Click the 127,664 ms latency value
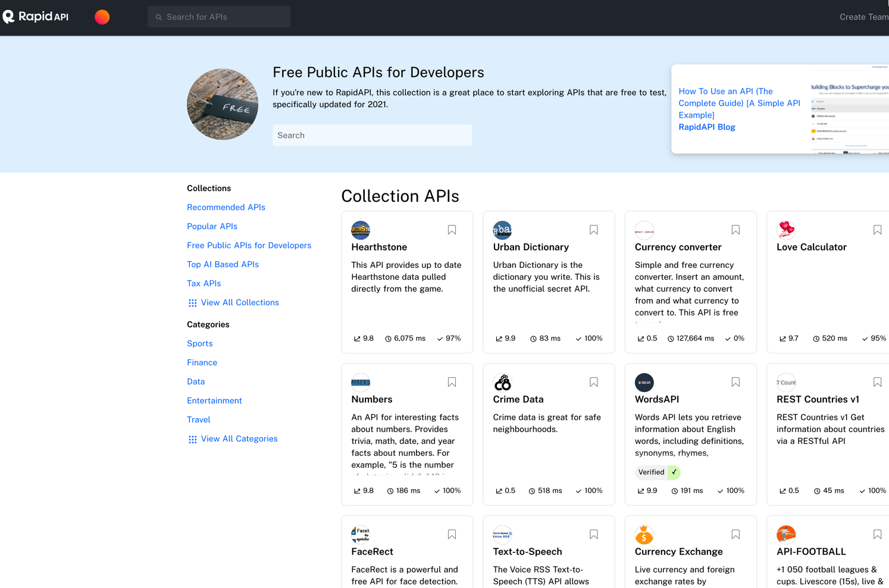The width and height of the screenshot is (889, 588). (695, 338)
